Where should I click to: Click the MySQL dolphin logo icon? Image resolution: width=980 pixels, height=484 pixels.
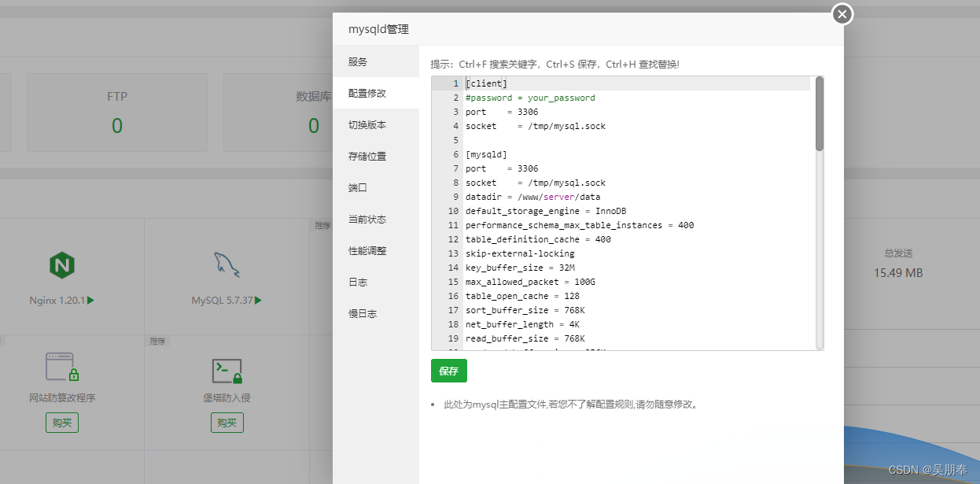[x=227, y=264]
